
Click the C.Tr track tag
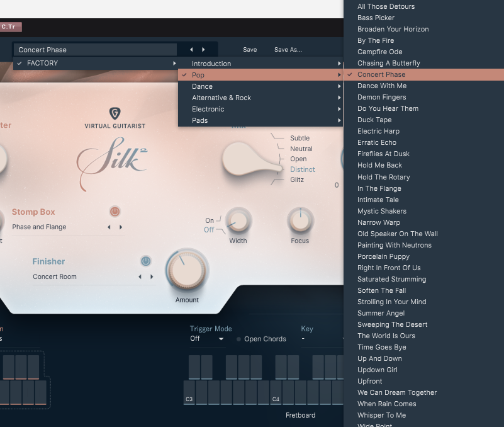tap(11, 26)
